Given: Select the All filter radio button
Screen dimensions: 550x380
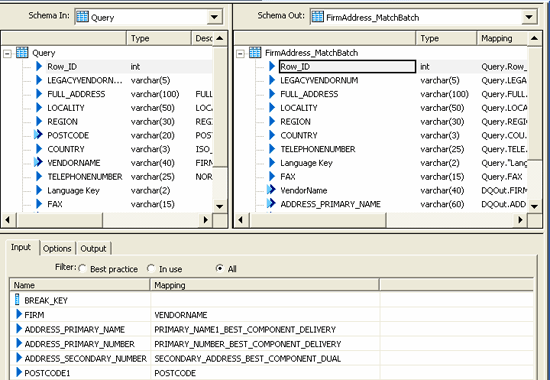Looking at the screenshot, I should tap(220, 269).
